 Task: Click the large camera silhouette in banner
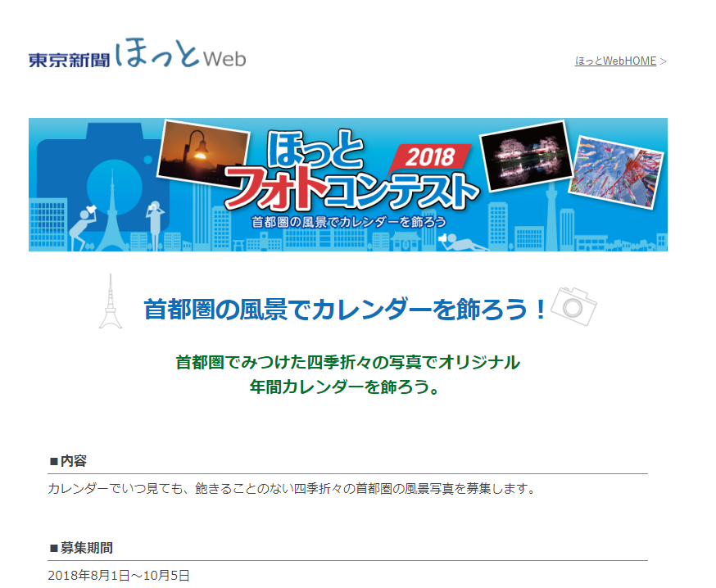102,178
